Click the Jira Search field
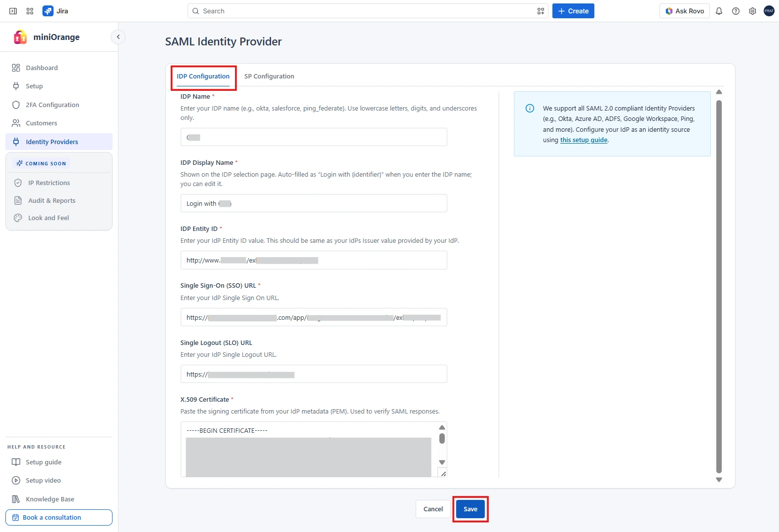The height and width of the screenshot is (532, 779). (x=368, y=11)
